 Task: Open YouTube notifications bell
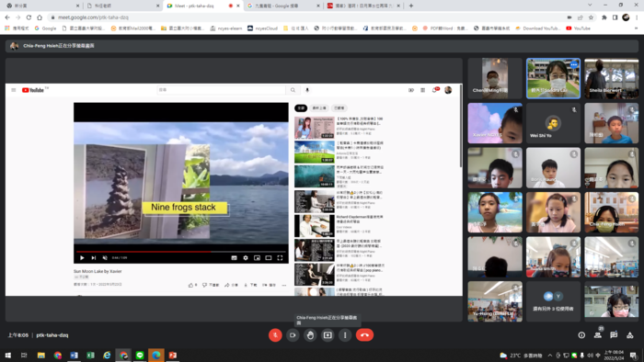[435, 90]
